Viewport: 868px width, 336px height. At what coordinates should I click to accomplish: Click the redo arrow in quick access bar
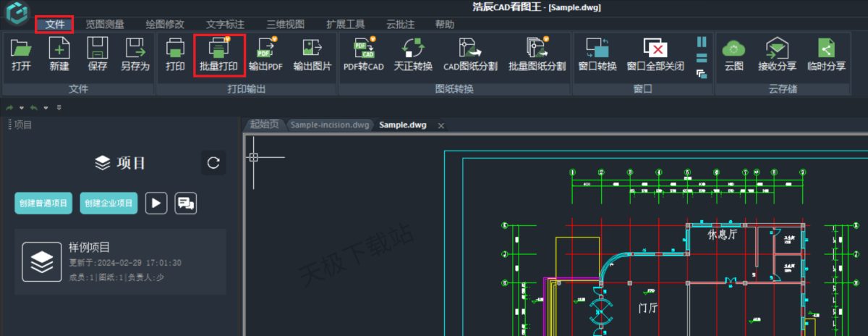coord(9,108)
